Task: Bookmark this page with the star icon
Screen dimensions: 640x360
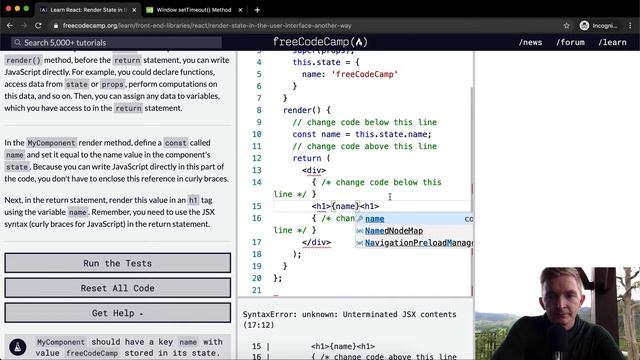Action: tap(567, 25)
